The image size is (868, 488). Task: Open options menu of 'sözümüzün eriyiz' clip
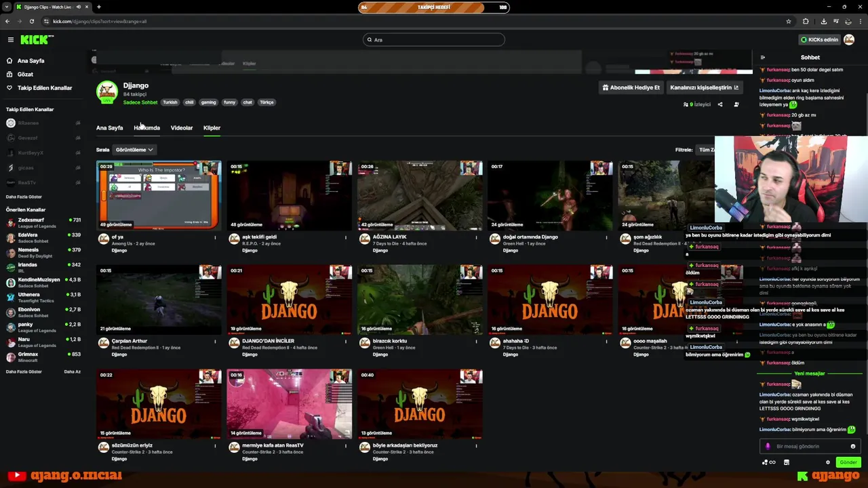point(216,446)
